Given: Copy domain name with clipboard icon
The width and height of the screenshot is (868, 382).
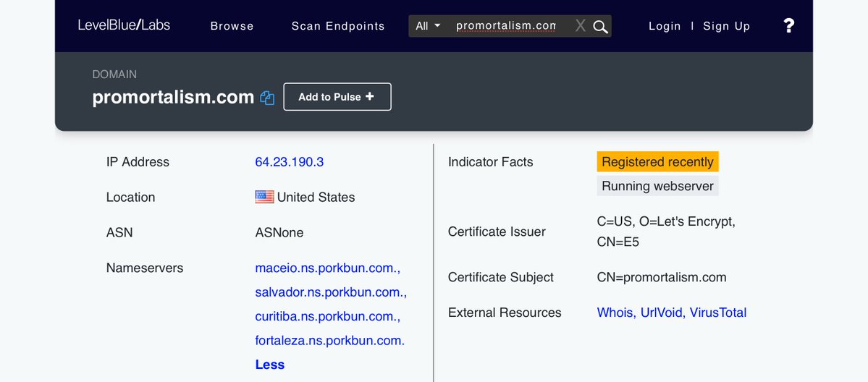Looking at the screenshot, I should (267, 98).
